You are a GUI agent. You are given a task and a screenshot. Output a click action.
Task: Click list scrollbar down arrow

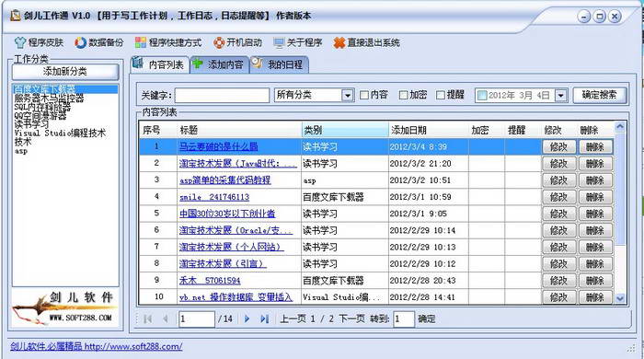point(620,298)
